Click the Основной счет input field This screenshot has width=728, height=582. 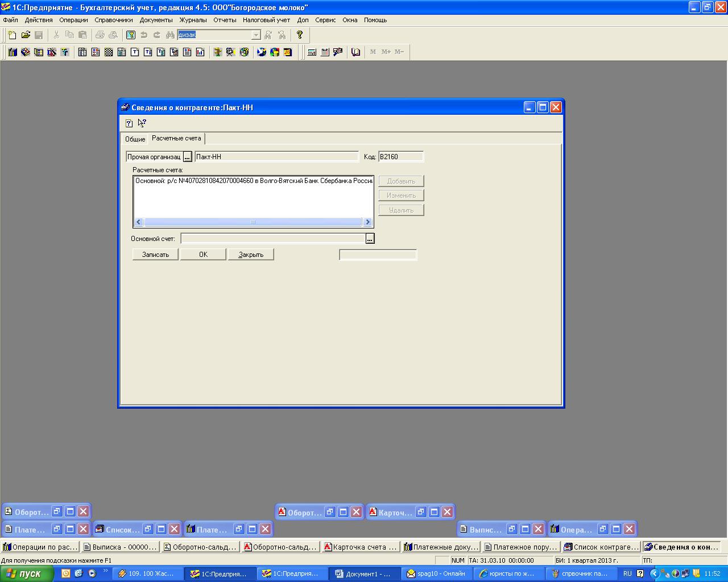pyautogui.click(x=273, y=239)
